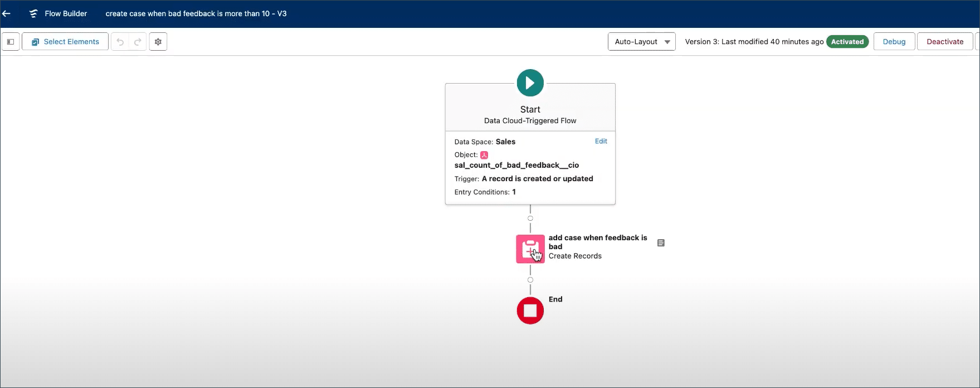Click the Debug button
This screenshot has height=388, width=980.
(894, 42)
